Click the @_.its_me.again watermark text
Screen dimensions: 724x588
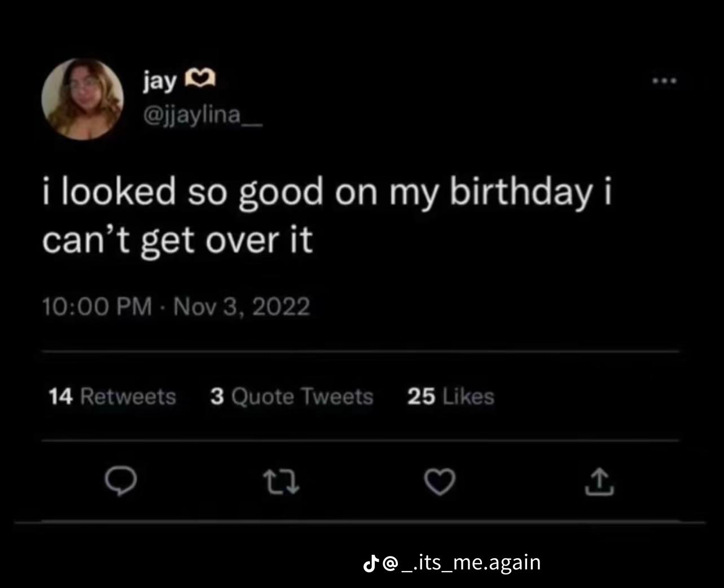tap(462, 563)
